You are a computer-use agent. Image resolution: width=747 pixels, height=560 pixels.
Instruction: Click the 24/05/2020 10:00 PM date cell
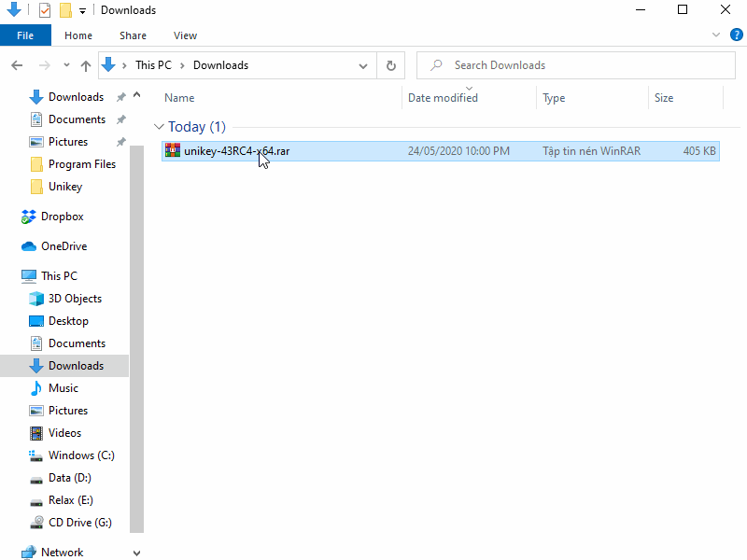click(458, 151)
